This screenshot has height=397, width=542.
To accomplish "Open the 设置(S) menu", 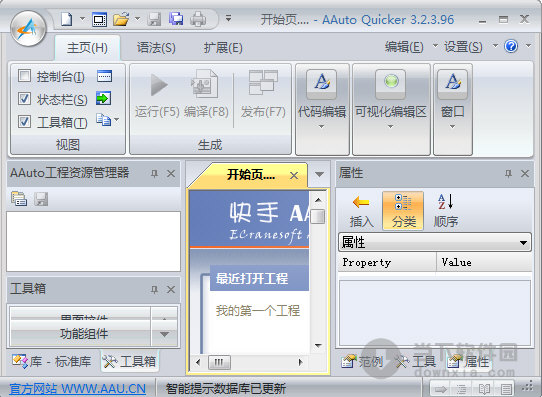I will [463, 47].
